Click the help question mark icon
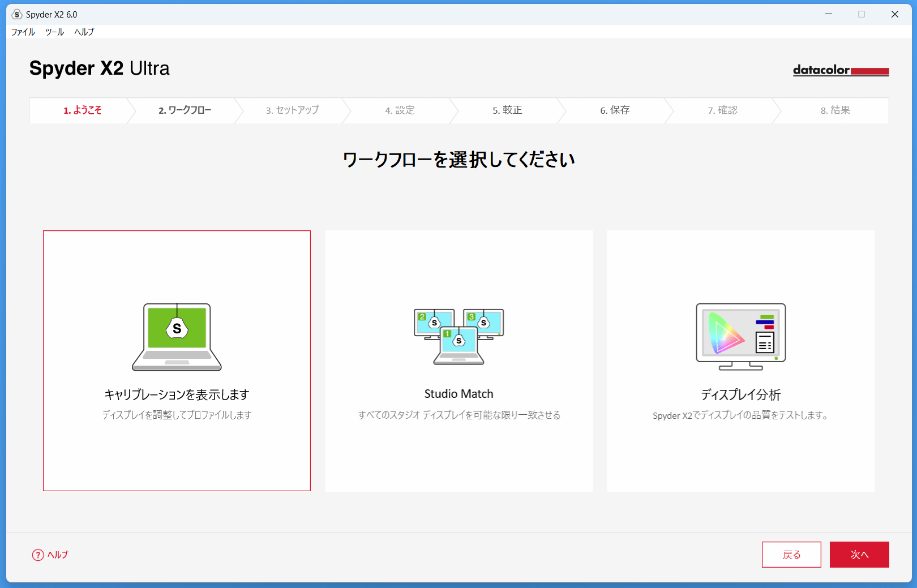The image size is (917, 588). click(38, 555)
